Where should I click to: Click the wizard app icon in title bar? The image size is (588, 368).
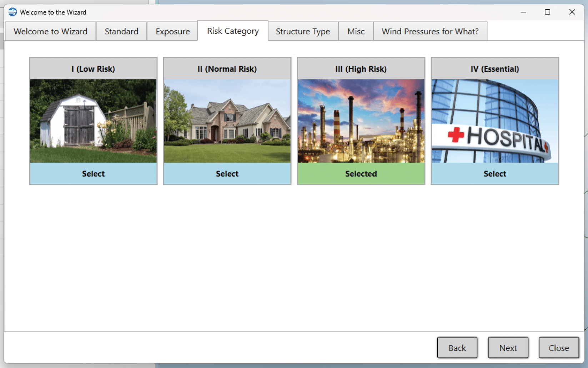[12, 12]
